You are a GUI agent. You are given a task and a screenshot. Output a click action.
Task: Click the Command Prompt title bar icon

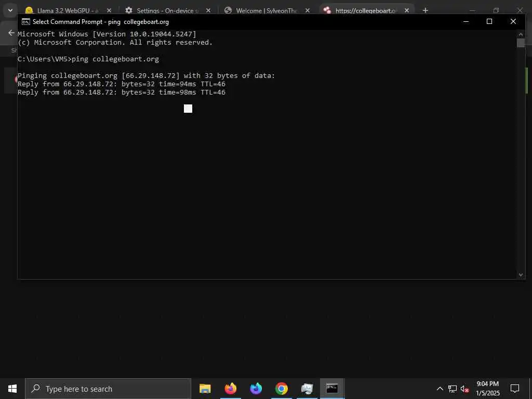pyautogui.click(x=25, y=22)
